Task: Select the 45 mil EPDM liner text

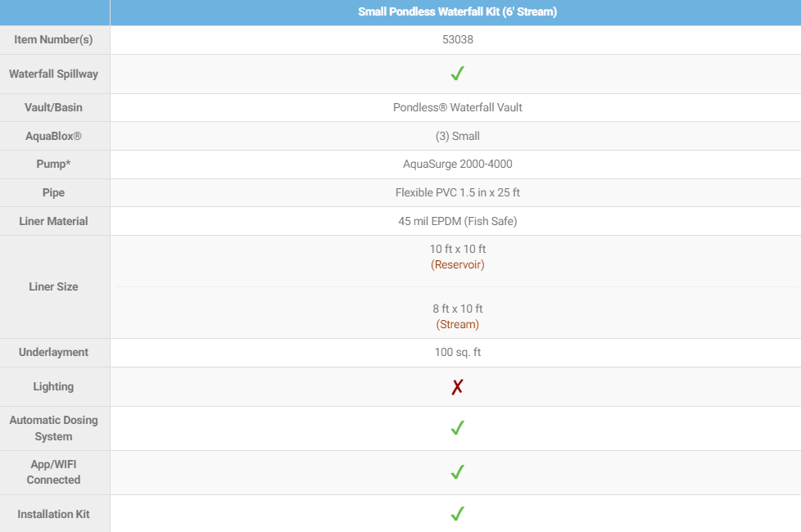Action: point(457,221)
